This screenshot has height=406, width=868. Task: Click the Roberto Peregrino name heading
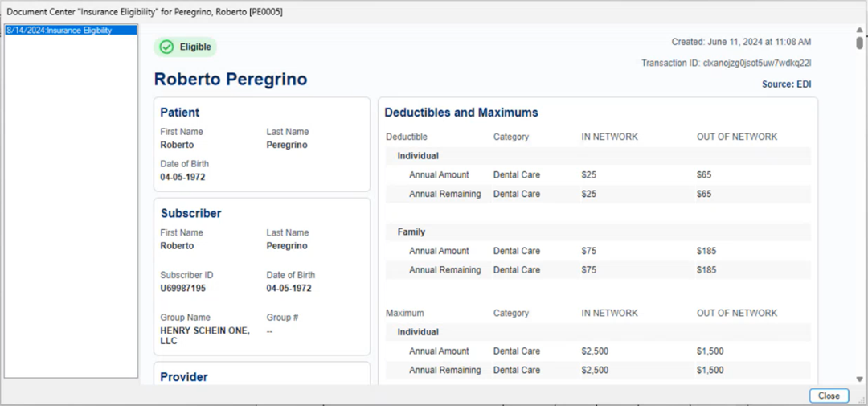[231, 80]
